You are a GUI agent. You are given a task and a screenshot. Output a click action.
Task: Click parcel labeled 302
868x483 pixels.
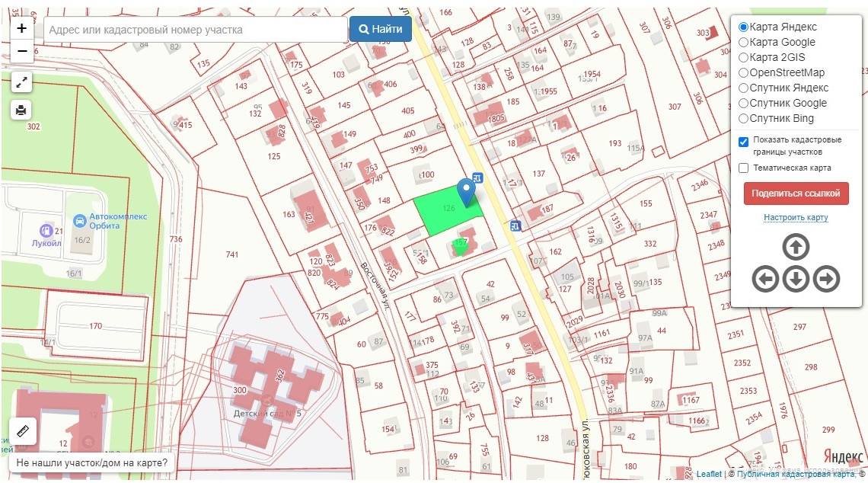(34, 126)
